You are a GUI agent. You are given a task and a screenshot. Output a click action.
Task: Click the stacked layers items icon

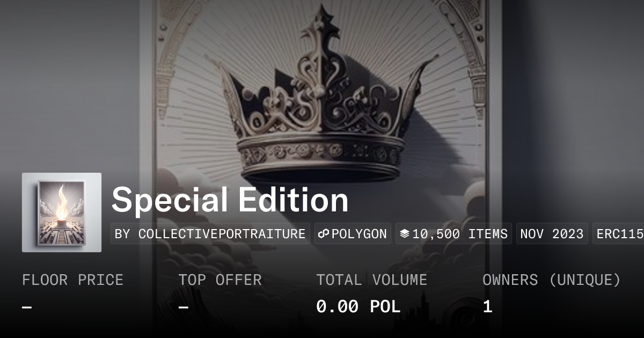[405, 234]
